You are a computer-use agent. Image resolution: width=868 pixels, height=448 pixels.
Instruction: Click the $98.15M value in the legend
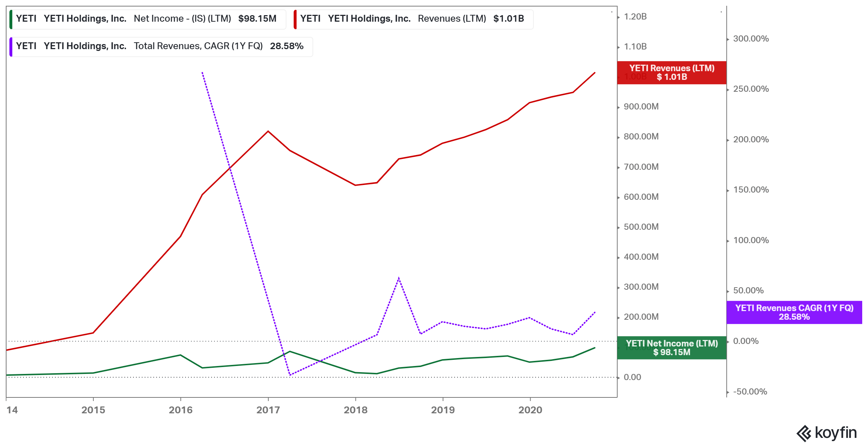pos(258,19)
